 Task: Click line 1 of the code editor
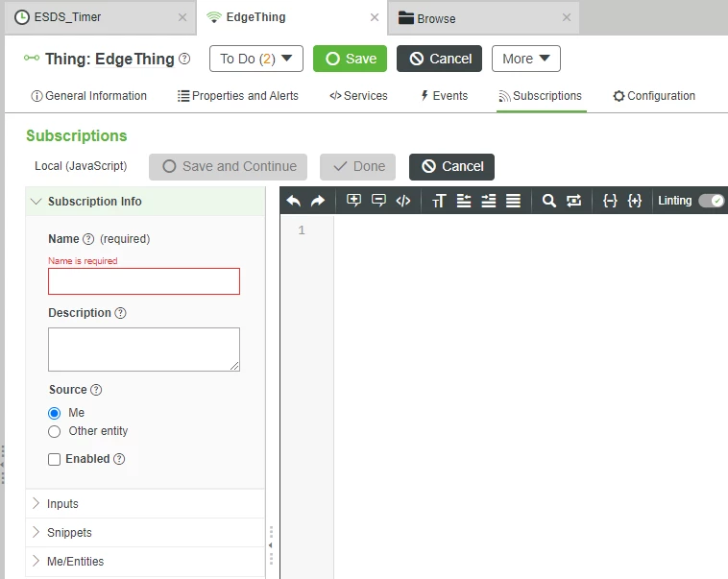[529, 230]
